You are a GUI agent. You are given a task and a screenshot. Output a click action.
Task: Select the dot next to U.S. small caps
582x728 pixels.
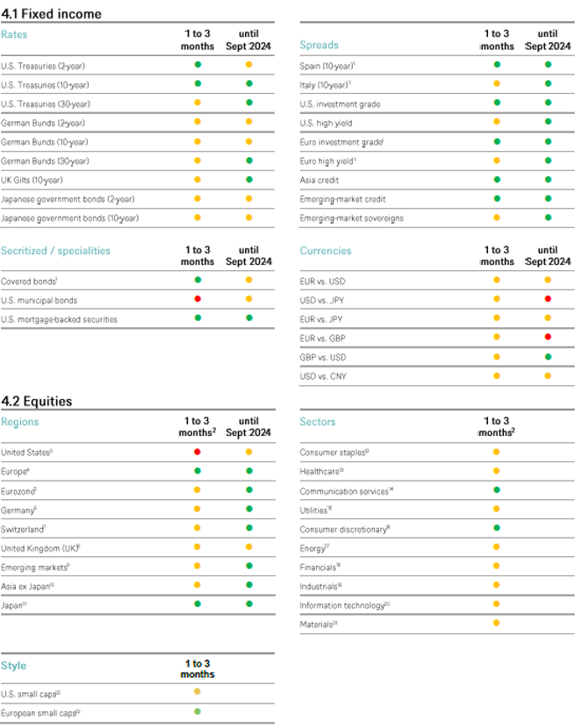click(198, 692)
